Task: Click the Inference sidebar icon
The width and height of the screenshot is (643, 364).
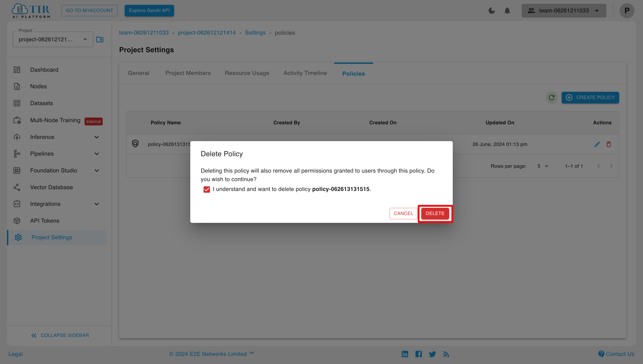Action: click(x=17, y=137)
